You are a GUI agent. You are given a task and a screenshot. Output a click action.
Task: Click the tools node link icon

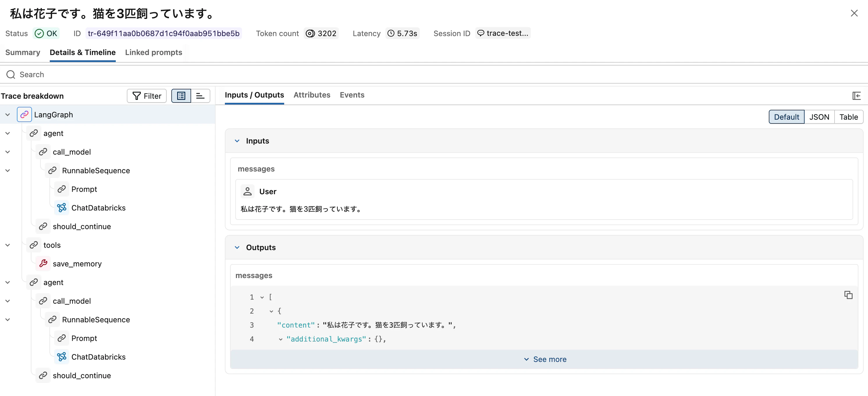click(34, 245)
